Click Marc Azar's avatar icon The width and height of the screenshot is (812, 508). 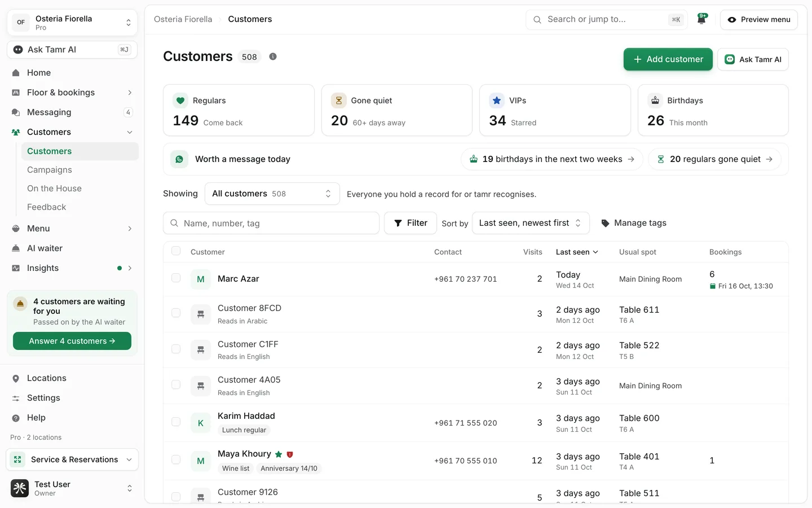click(x=201, y=279)
